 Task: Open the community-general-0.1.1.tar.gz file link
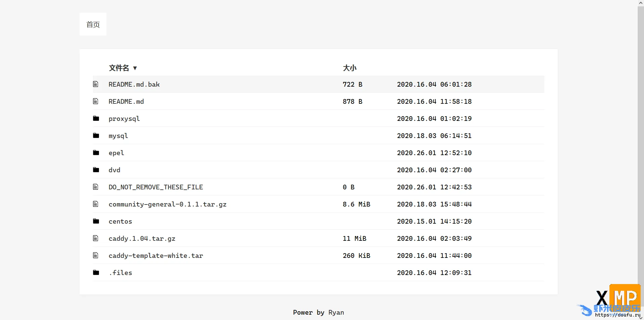(x=167, y=204)
